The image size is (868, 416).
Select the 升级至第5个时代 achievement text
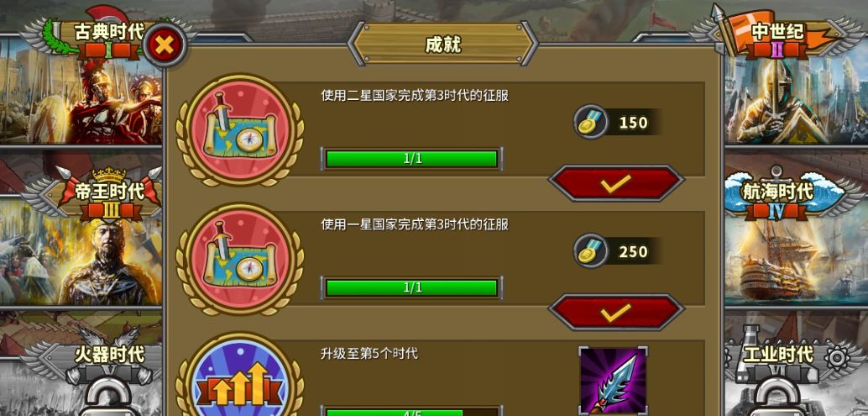click(369, 353)
